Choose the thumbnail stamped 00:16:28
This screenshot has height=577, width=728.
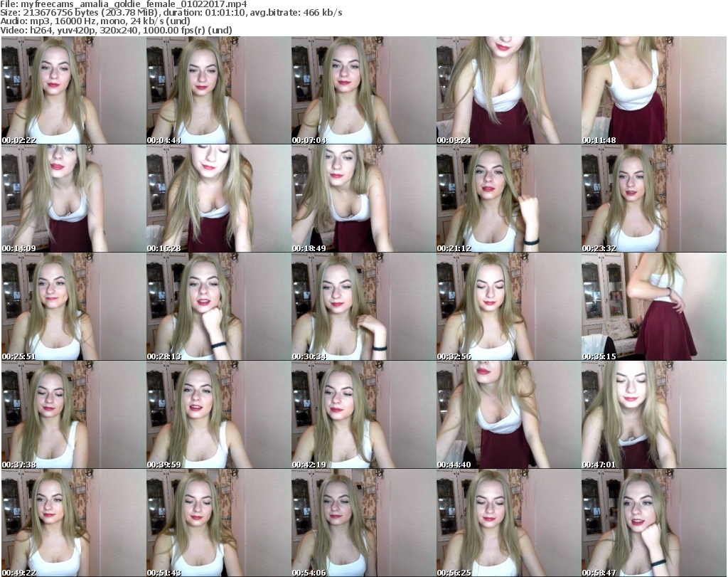pyautogui.click(x=219, y=198)
